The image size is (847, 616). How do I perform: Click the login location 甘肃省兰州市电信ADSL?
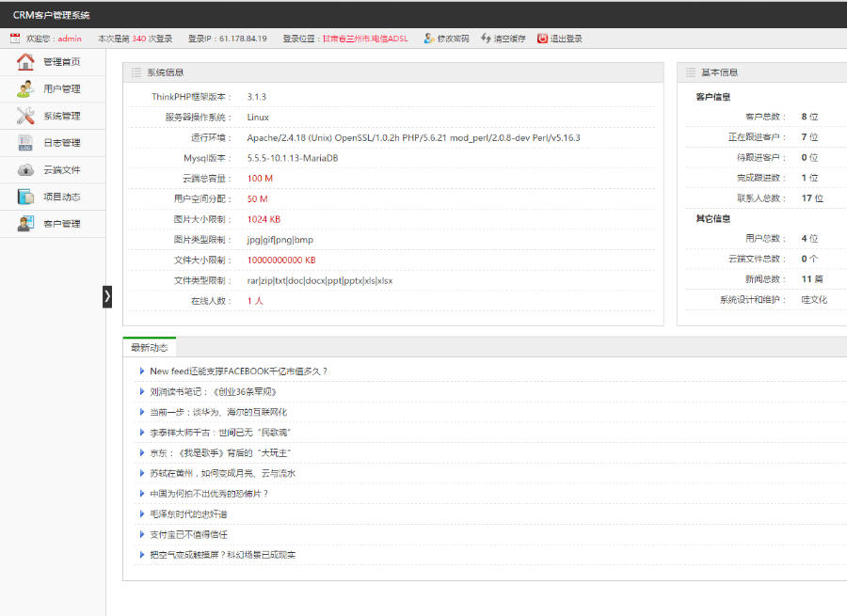point(365,39)
